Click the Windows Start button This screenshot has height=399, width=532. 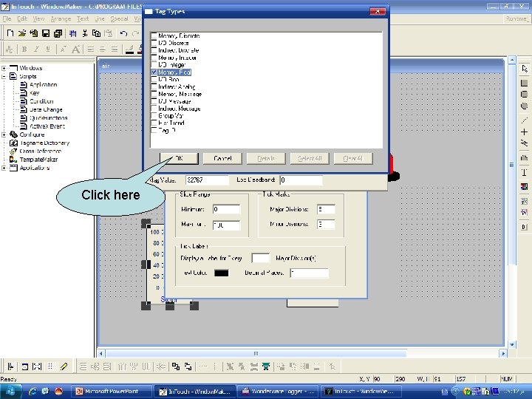click(11, 392)
